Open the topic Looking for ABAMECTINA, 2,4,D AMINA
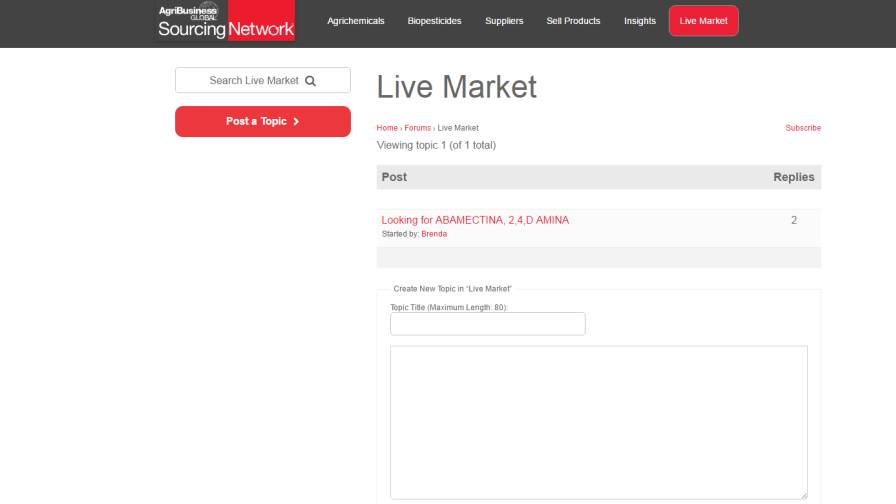 475,220
